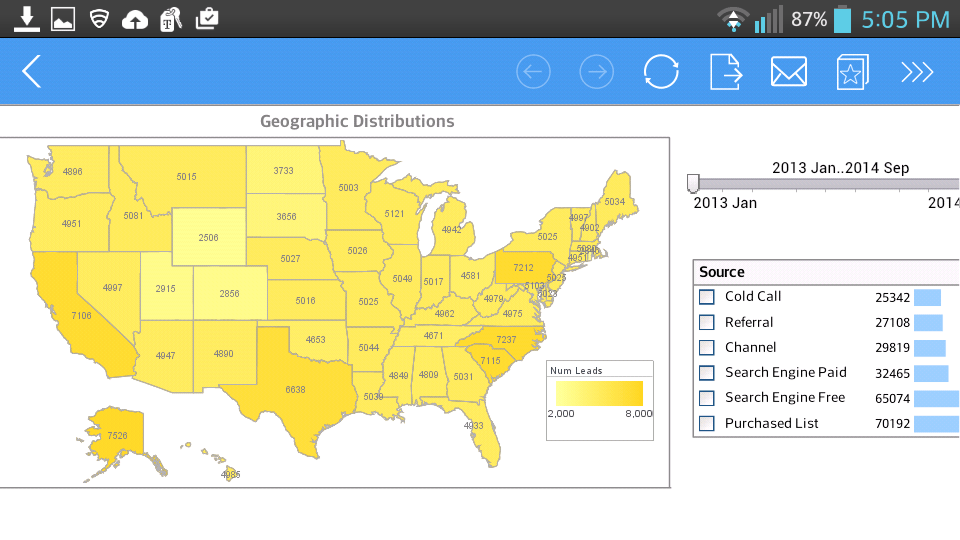Select Washington state on the map (4896)
960x540 pixels.
[x=72, y=172]
